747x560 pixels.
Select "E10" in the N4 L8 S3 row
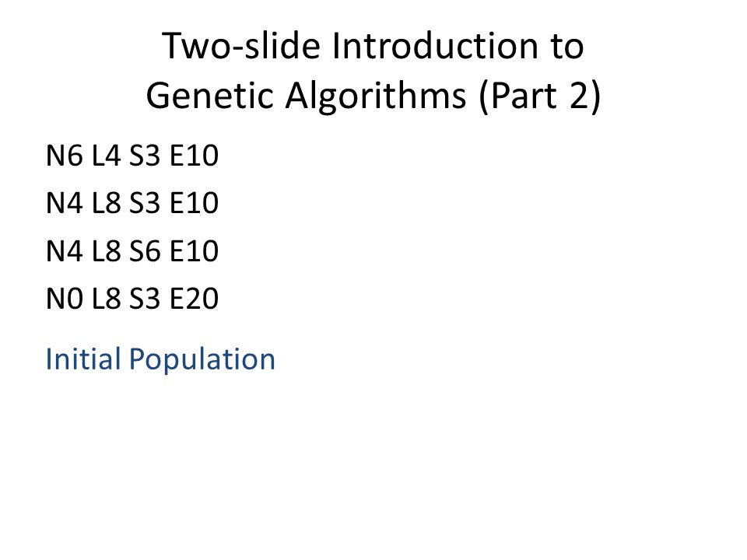pyautogui.click(x=194, y=203)
